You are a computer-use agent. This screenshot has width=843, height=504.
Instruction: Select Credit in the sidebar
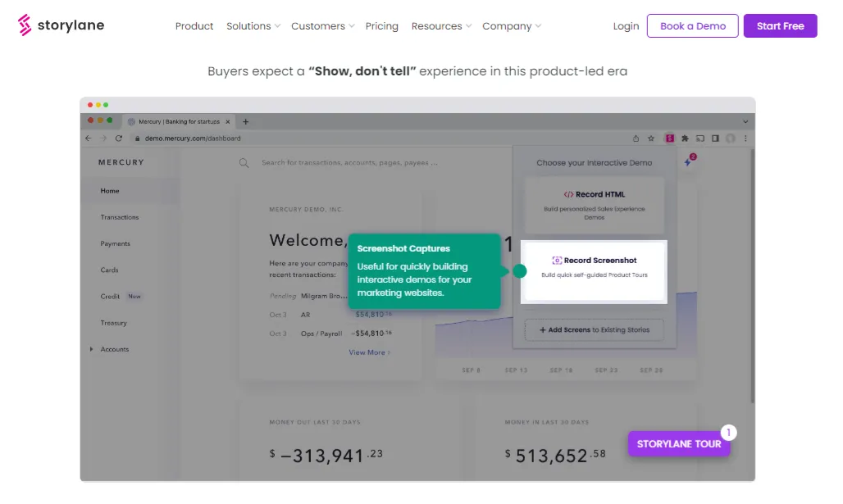[110, 296]
